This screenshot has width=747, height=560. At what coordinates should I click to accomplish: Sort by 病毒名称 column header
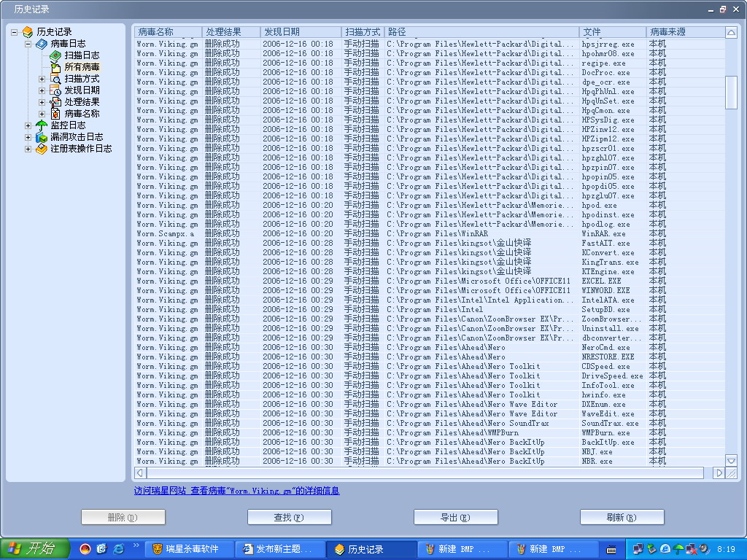coord(169,32)
